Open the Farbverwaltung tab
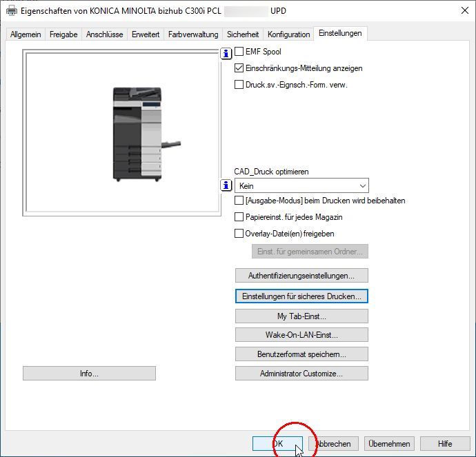The image size is (476, 457). (x=193, y=34)
